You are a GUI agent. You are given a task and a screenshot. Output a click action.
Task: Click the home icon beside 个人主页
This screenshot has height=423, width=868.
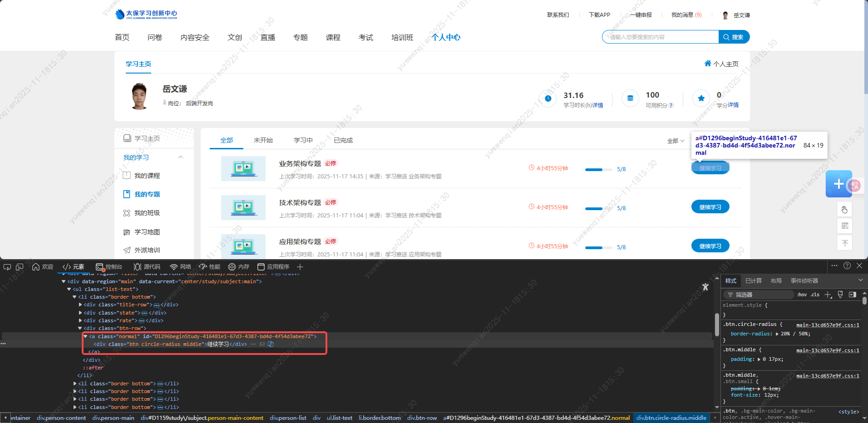click(x=709, y=64)
